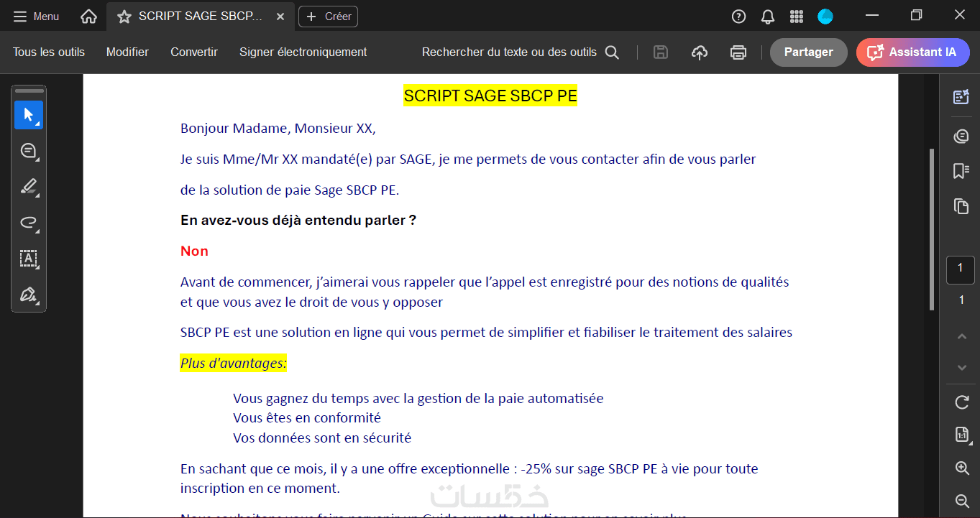Go to the Home screen icon
The width and height of the screenshot is (980, 518).
pyautogui.click(x=88, y=17)
